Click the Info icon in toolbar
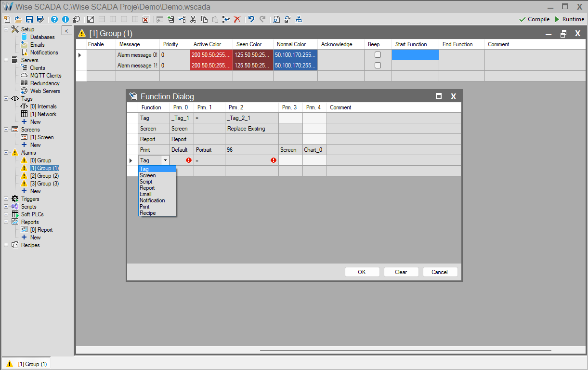The width and height of the screenshot is (588, 370). click(x=65, y=19)
